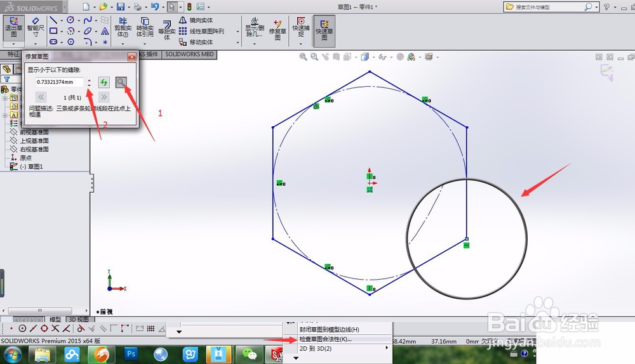Click the Save icon
The height and width of the screenshot is (364, 635).
point(120,6)
